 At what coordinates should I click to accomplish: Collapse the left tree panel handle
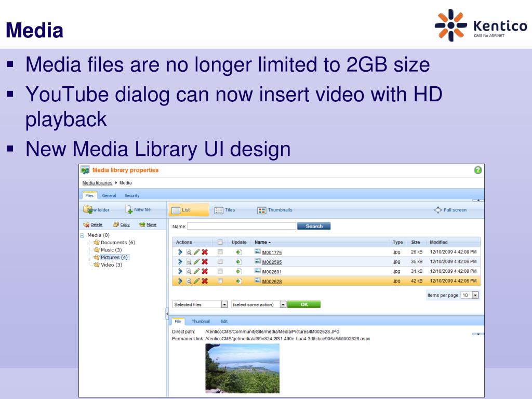tap(167, 314)
